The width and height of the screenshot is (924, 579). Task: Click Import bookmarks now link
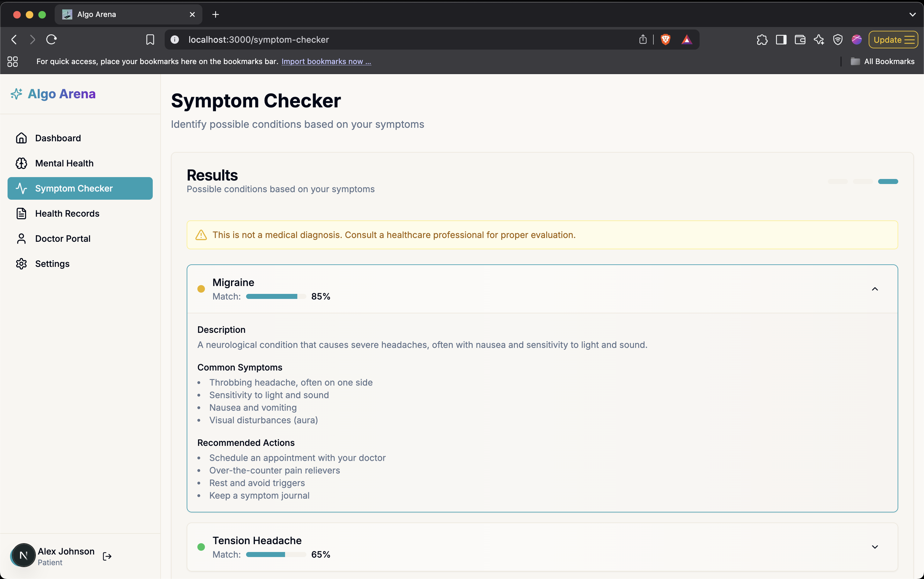pos(326,61)
